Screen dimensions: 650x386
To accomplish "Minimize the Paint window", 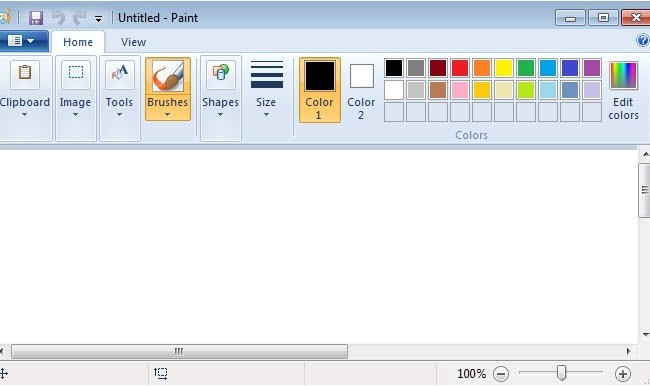I will [x=570, y=18].
